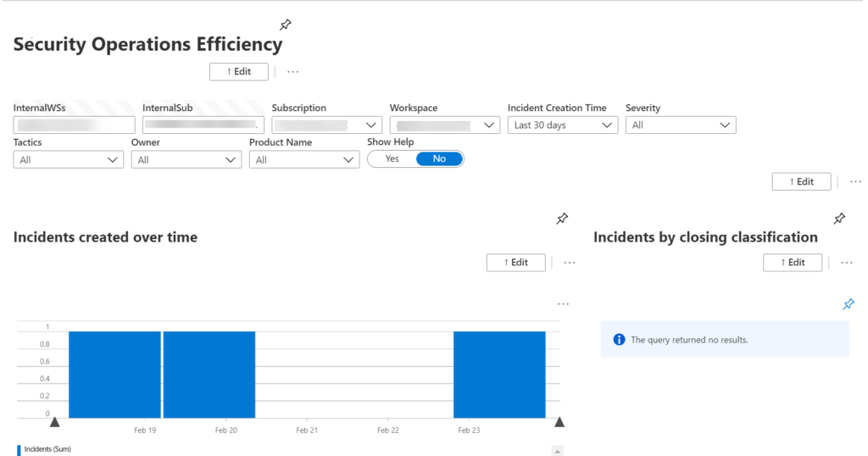
Task: Open the Tactics dropdown
Action: (x=68, y=160)
